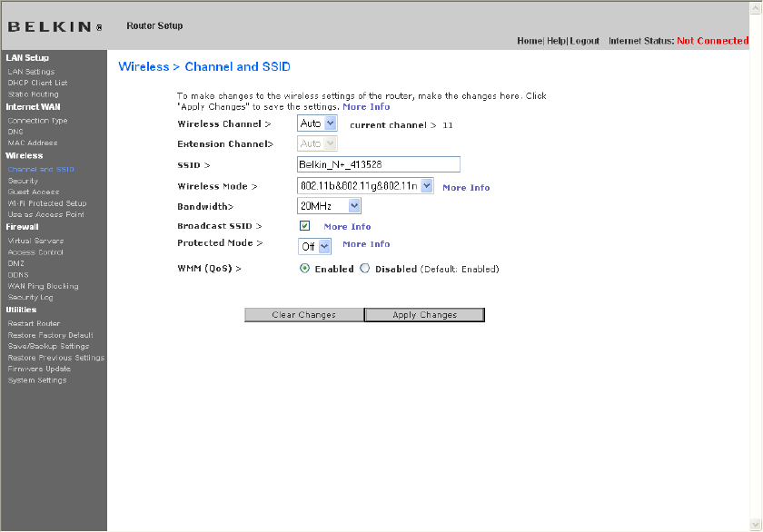Click the scrollbar down arrow
The image size is (763, 532).
point(756,525)
